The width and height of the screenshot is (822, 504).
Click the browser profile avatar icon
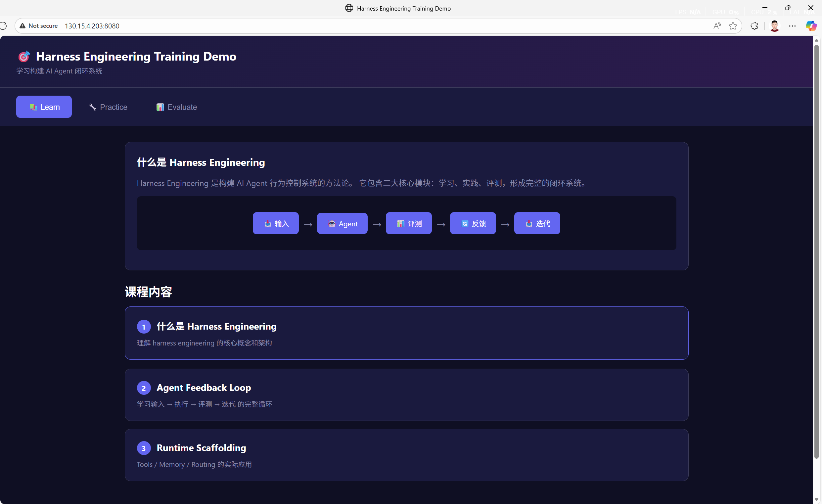click(x=774, y=26)
